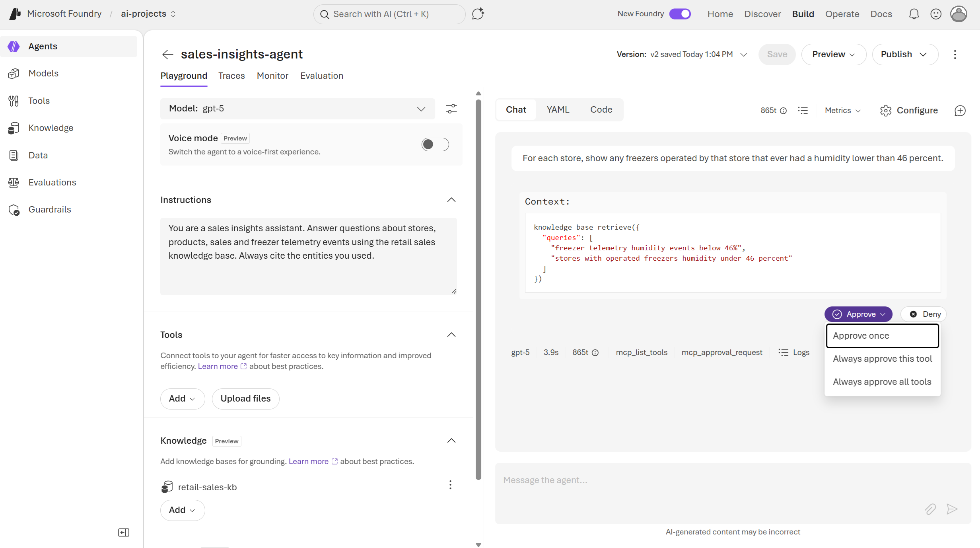Collapse the Tools section

click(x=451, y=335)
